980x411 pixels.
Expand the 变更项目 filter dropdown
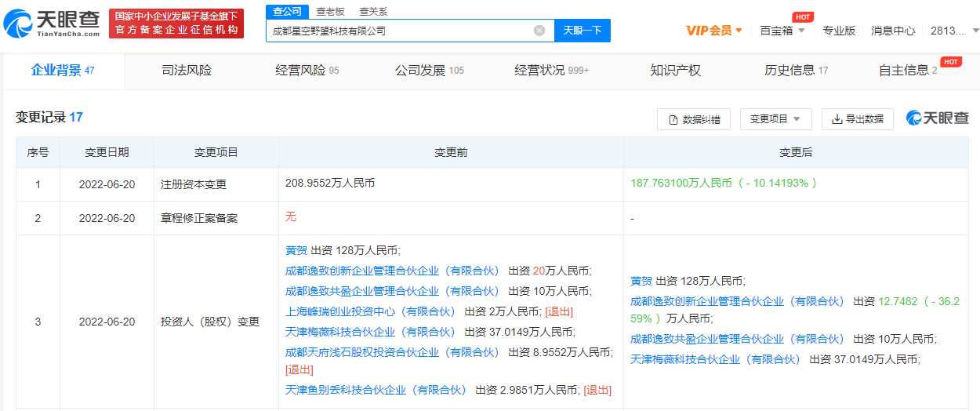[775, 119]
